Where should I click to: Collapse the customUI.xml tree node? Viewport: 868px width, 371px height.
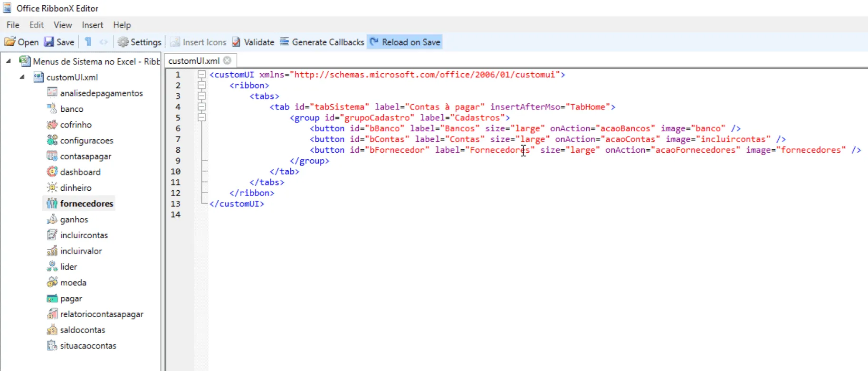(x=22, y=77)
